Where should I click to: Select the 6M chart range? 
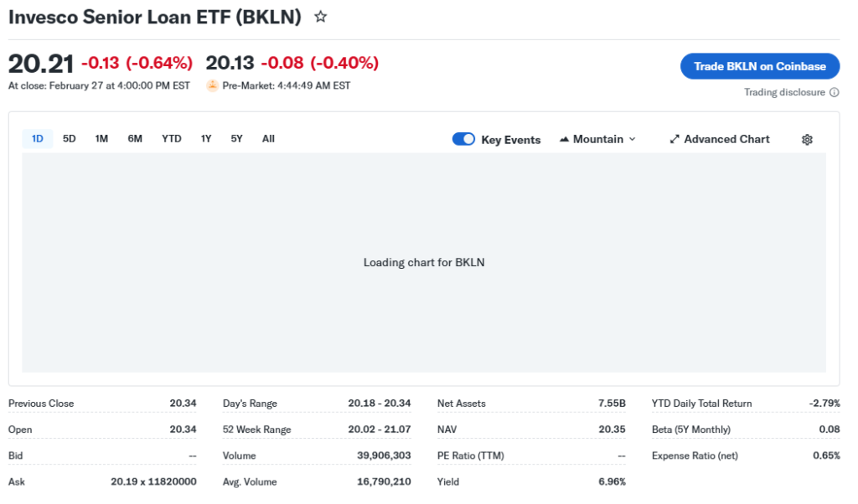135,139
